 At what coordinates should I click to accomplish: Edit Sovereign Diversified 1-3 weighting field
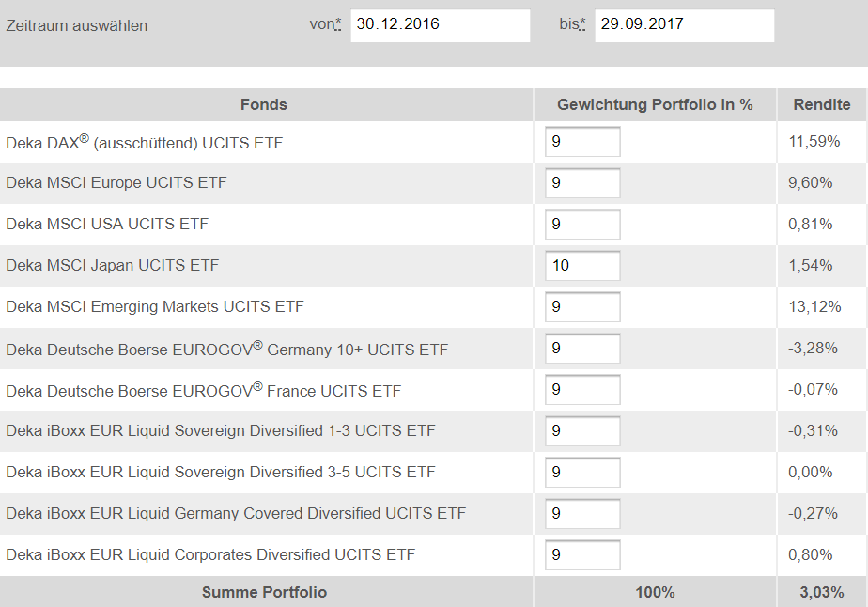tap(582, 431)
